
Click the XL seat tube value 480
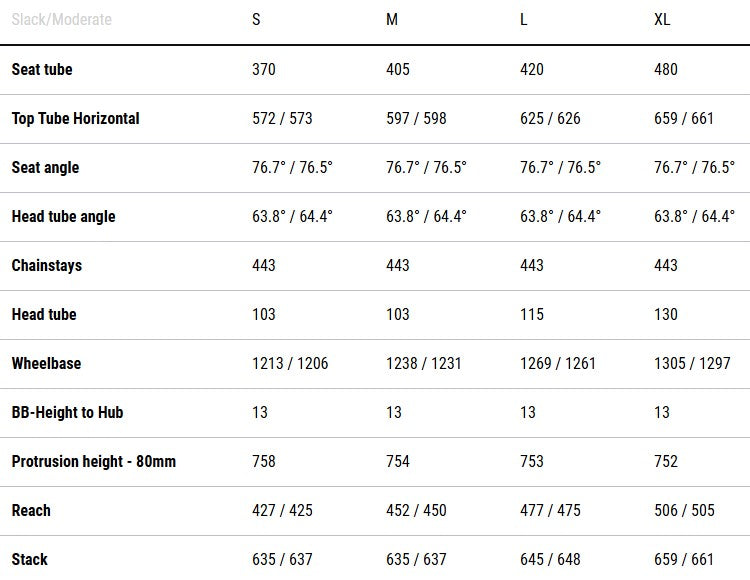pos(666,69)
